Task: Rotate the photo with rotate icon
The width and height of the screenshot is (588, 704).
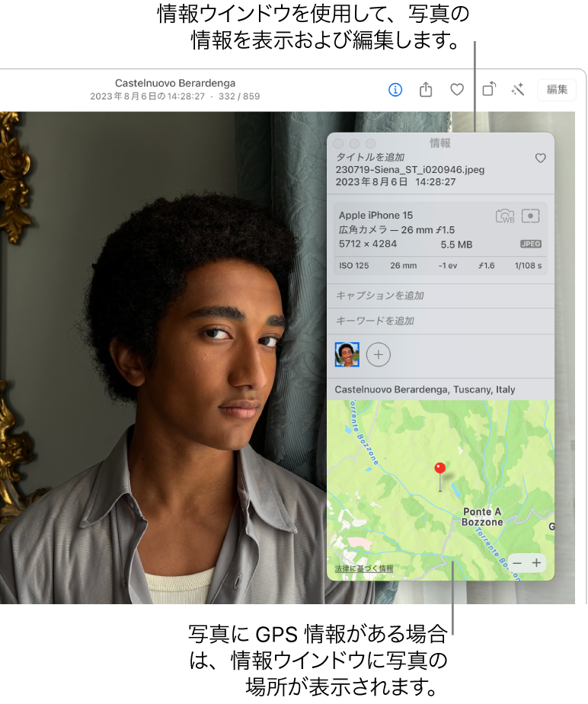Action: click(x=489, y=89)
